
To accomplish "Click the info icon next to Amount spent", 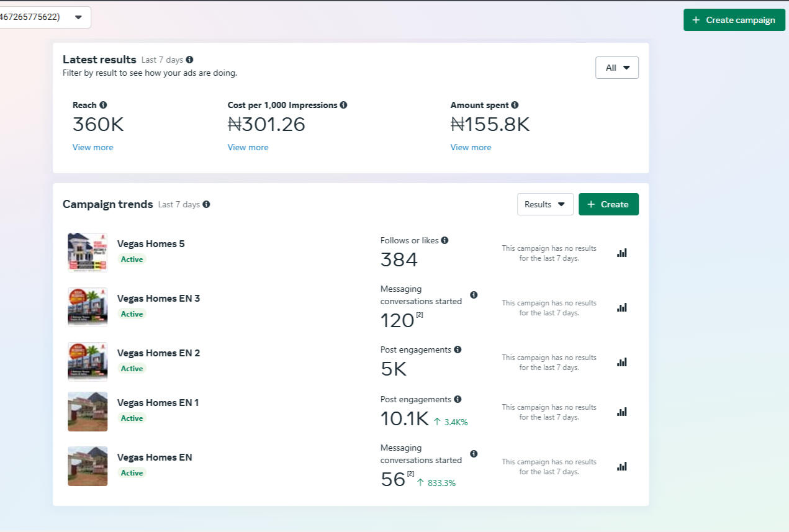I will [515, 105].
